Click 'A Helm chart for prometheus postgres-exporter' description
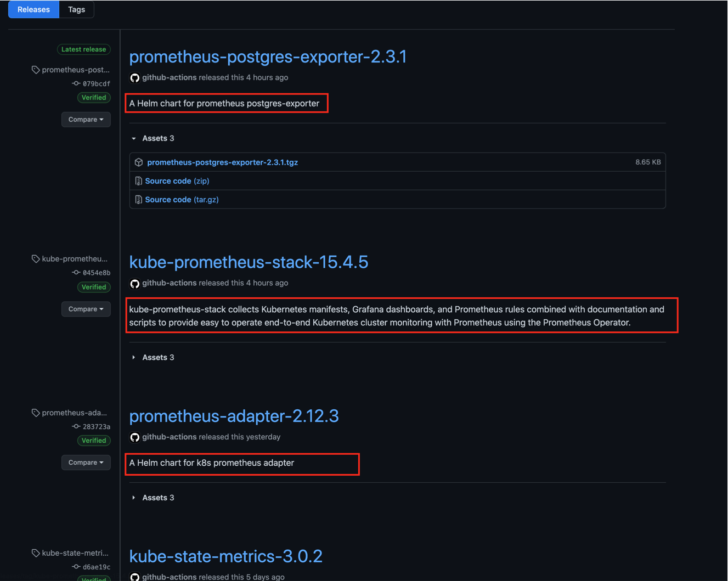Screen dimensions: 728x581 [x=224, y=103]
